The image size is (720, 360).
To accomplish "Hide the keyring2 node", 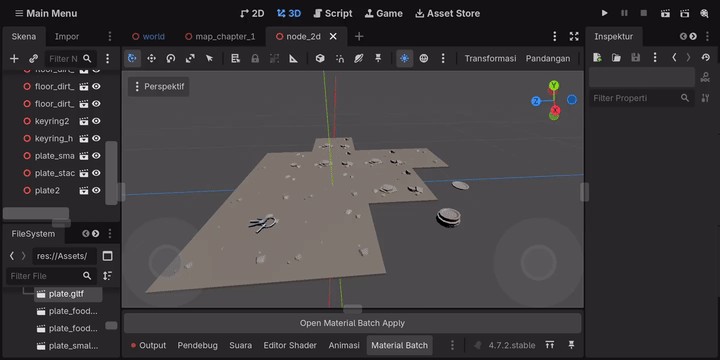I will click(96, 121).
